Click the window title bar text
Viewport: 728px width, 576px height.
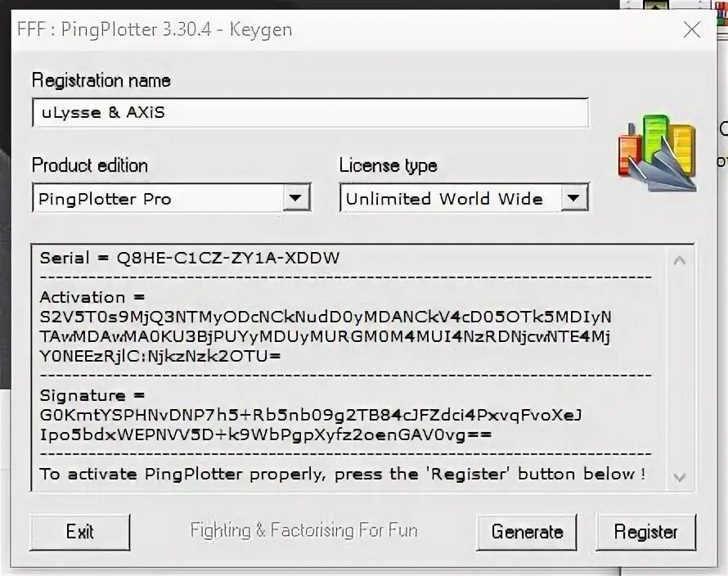pyautogui.click(x=155, y=29)
